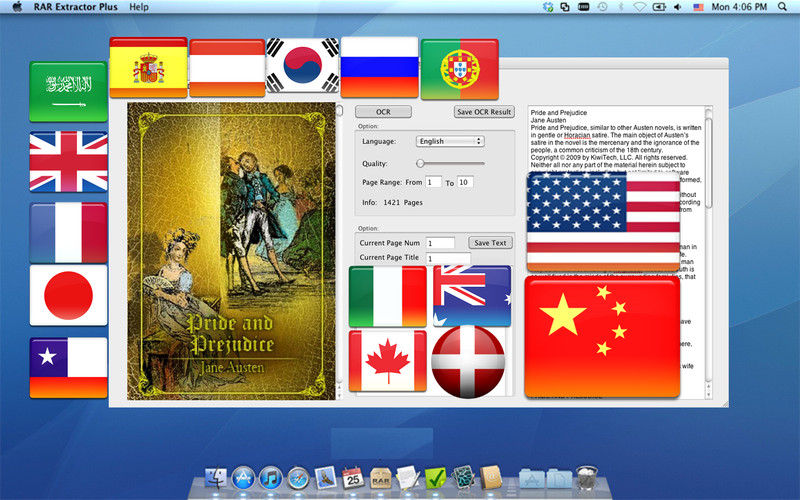Click the Australia flag icon

coord(472,296)
